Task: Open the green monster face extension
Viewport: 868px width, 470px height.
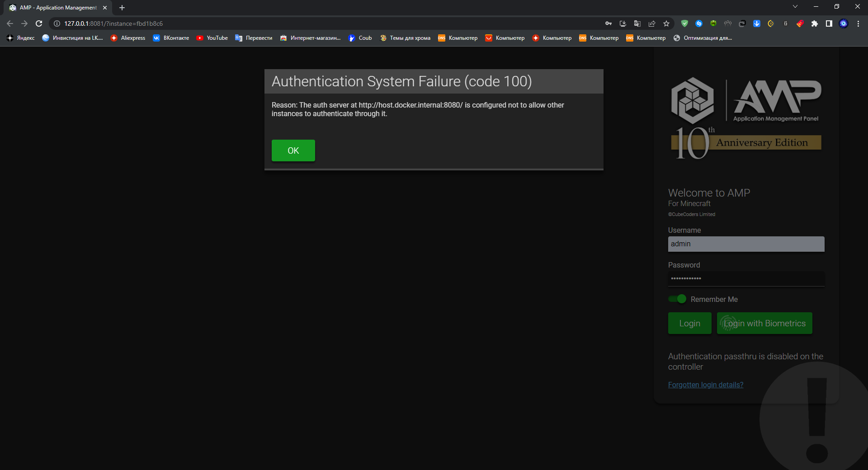Action: (x=713, y=23)
